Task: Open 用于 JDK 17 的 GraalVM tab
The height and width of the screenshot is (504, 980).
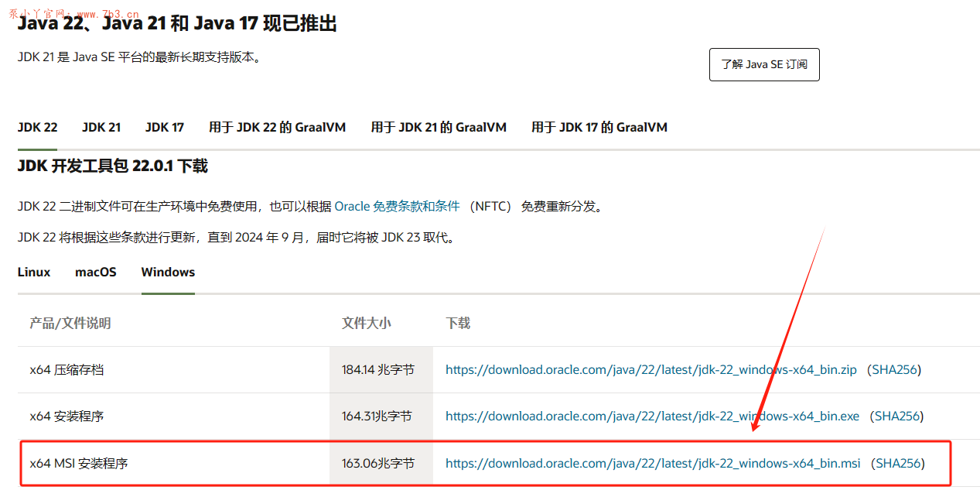Action: [599, 127]
